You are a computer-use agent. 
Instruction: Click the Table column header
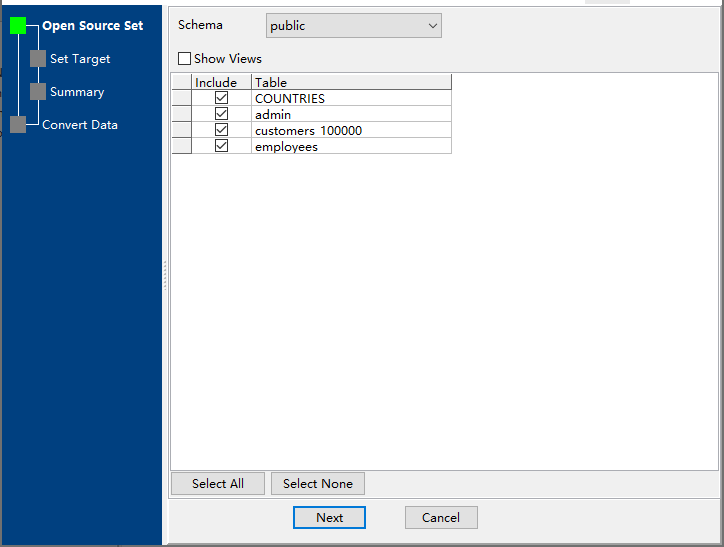pos(350,82)
